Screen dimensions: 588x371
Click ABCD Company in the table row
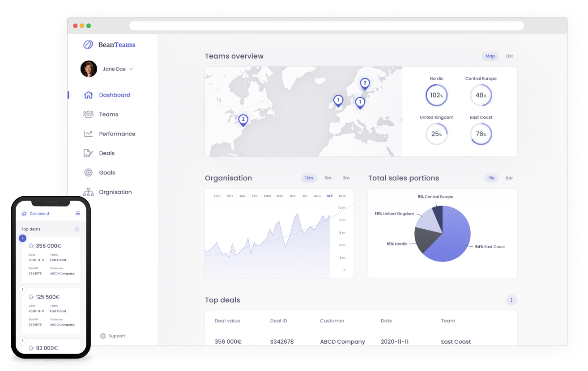(342, 341)
